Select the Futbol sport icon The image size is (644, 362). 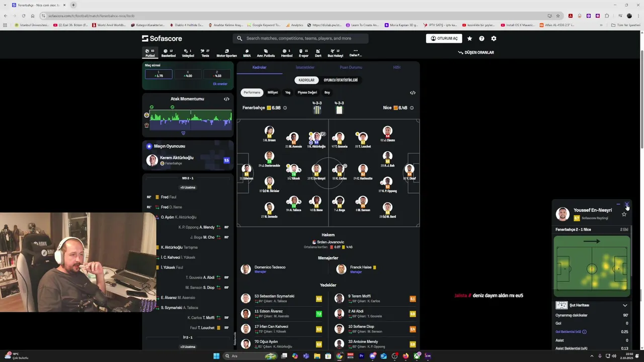click(150, 53)
